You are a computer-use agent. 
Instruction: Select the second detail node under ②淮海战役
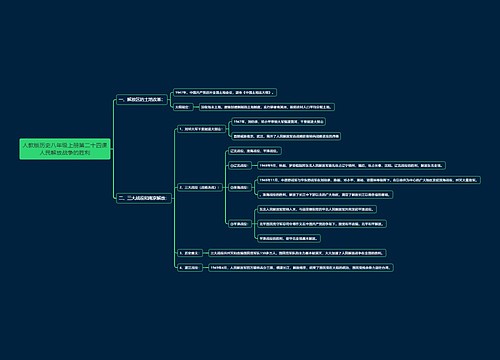pos(325,194)
